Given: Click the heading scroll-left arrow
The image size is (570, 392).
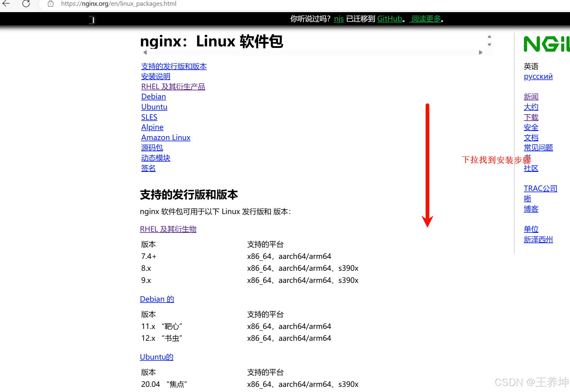Looking at the screenshot, I should point(145,52).
